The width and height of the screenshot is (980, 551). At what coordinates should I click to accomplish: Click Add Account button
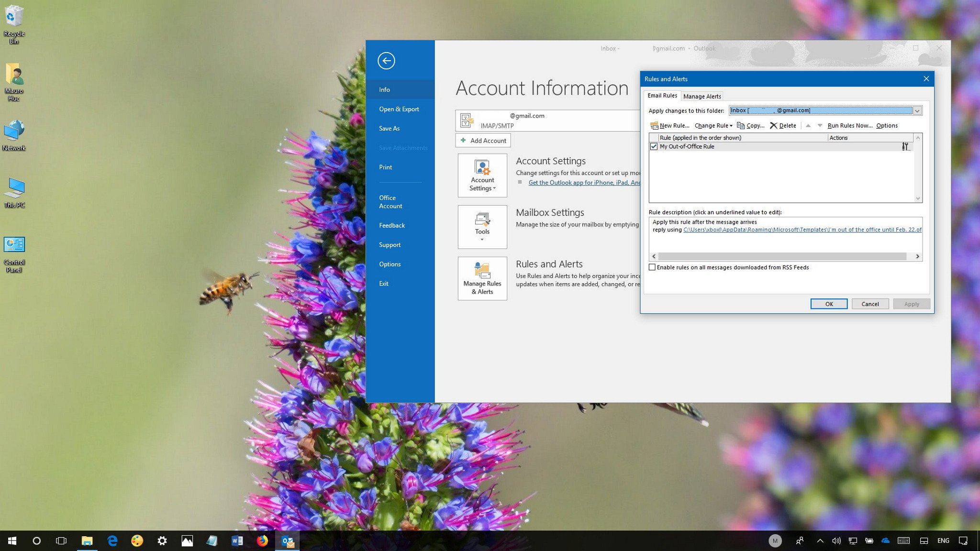(x=483, y=141)
